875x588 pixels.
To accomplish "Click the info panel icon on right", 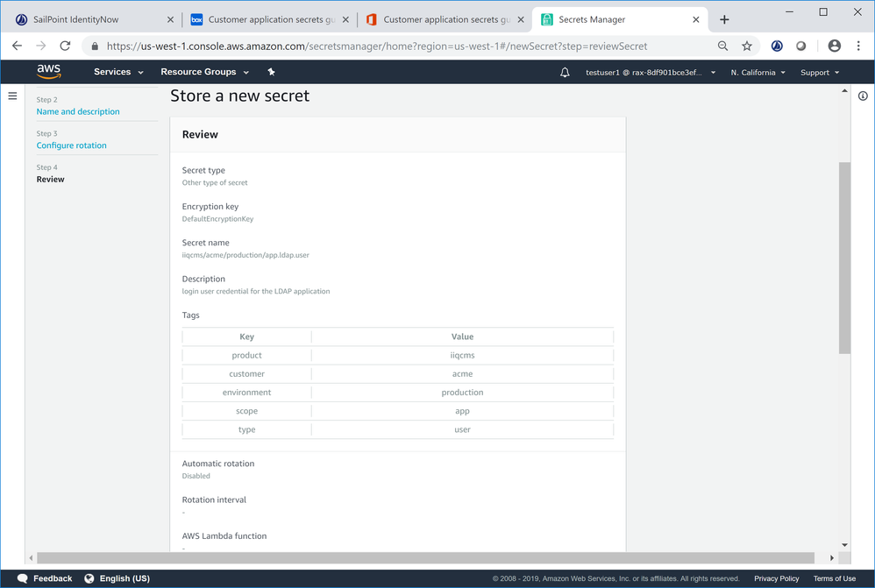I will pos(863,96).
